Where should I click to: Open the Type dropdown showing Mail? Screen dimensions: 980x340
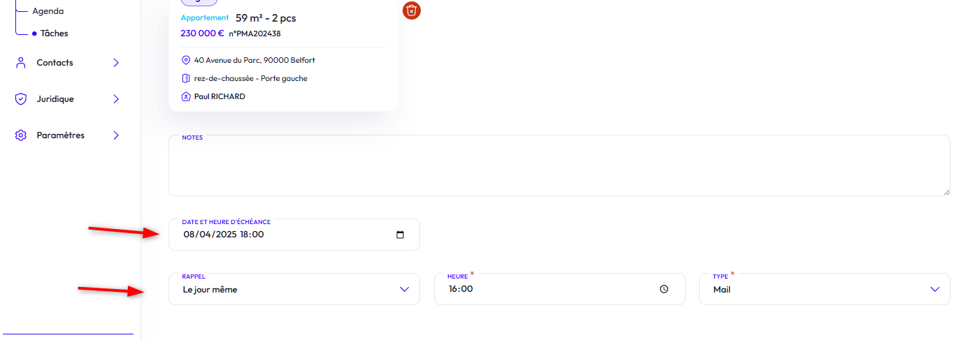click(x=824, y=289)
